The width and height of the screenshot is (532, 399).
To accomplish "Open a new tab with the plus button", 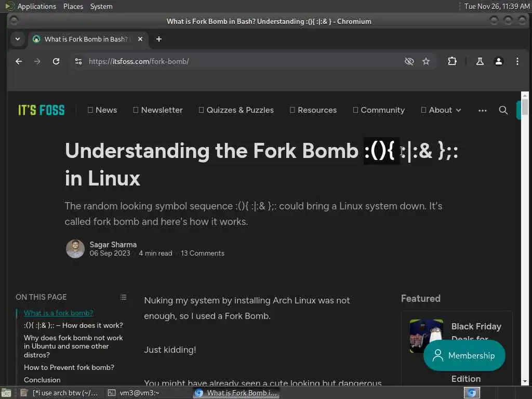I will [x=159, y=39].
